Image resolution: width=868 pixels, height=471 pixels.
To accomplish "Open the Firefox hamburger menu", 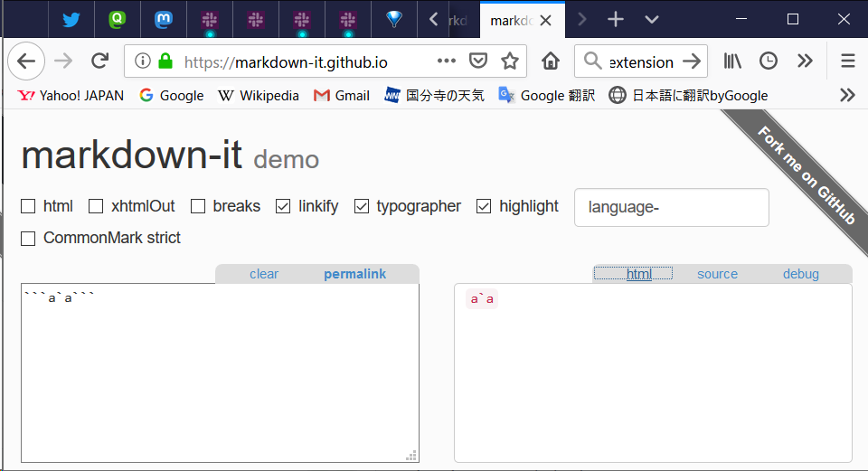I will pos(848,61).
